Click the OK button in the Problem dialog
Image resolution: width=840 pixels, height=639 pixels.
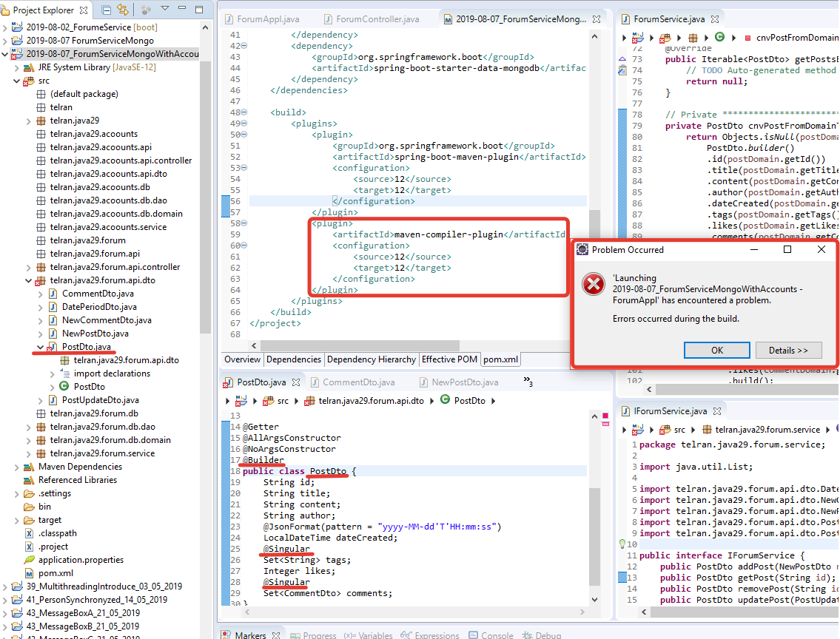coord(716,351)
